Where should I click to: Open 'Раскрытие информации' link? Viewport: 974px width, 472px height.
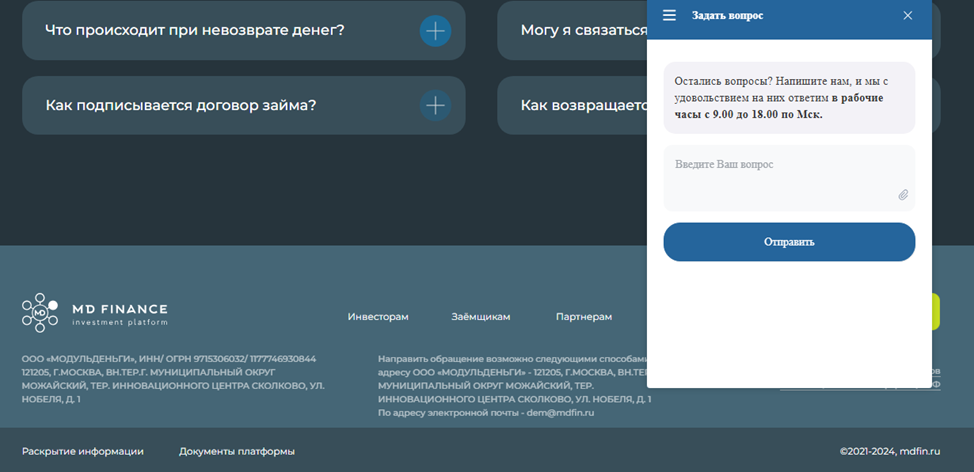[x=83, y=452]
